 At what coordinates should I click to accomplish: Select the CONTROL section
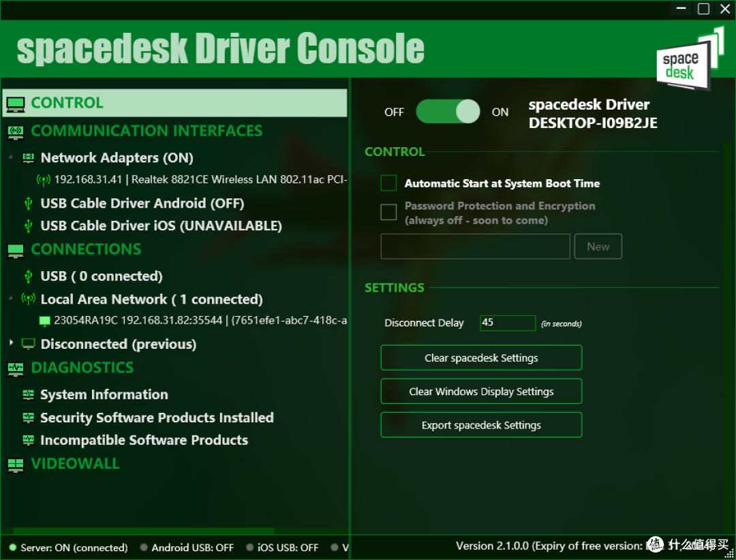(67, 103)
